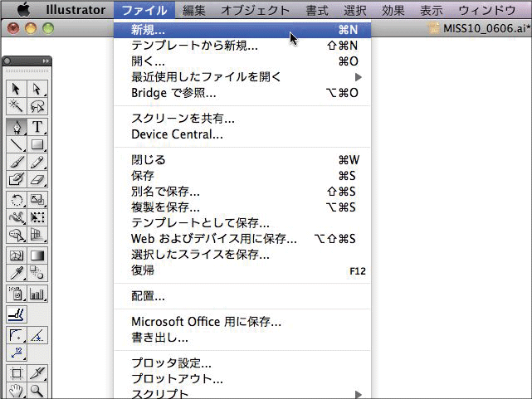532x399 pixels.
Task: Select the Column Graph tool
Action: click(x=37, y=293)
